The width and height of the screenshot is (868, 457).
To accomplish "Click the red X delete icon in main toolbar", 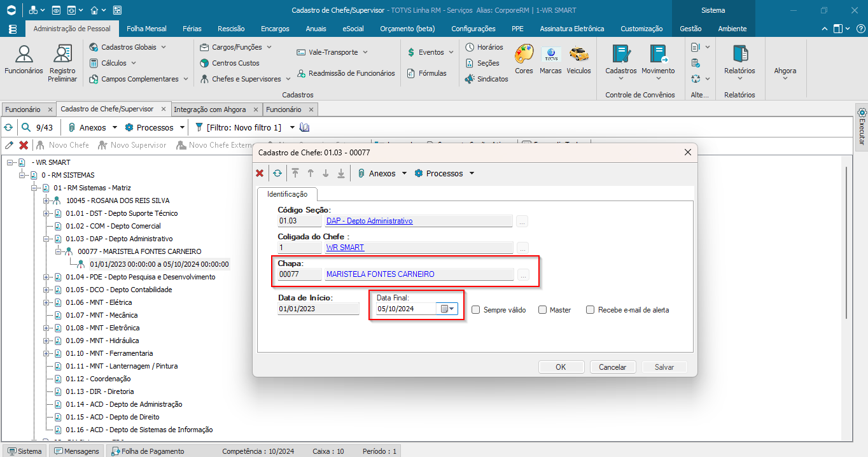I will pos(24,145).
